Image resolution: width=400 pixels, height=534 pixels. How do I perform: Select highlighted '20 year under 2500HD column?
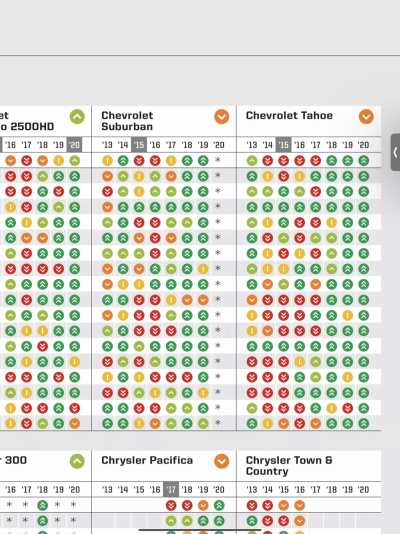75,145
